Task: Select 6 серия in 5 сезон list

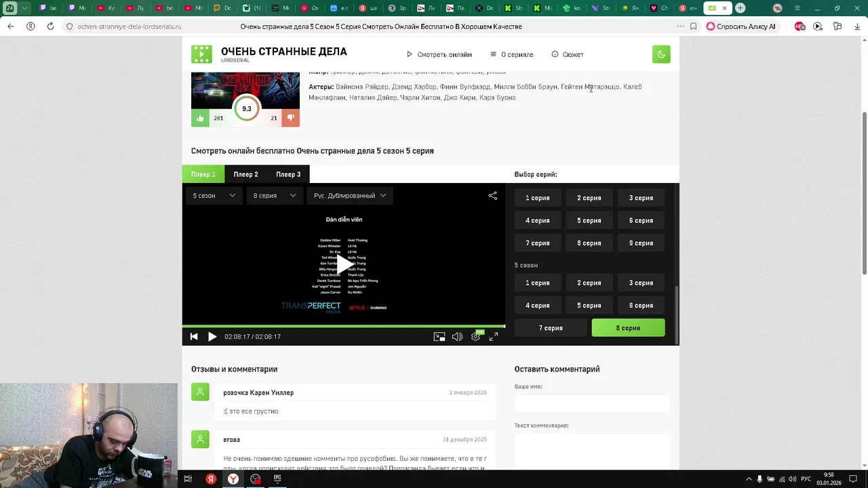Action: (x=641, y=306)
